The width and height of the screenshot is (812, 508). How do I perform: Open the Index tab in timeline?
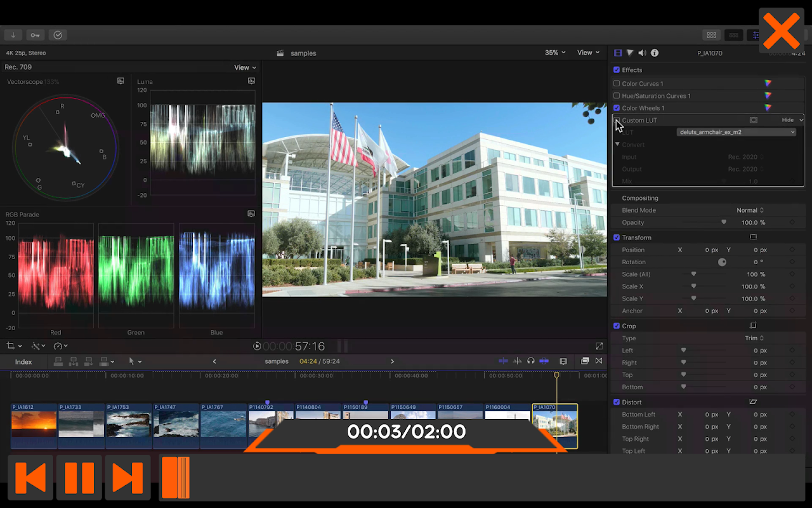pos(23,362)
